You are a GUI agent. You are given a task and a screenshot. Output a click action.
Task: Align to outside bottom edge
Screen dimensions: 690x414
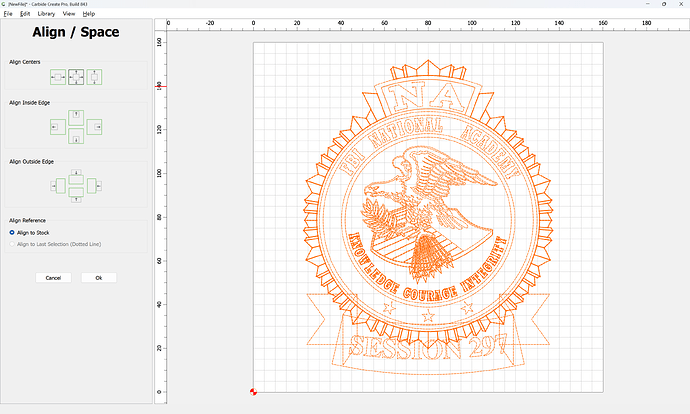tap(76, 195)
